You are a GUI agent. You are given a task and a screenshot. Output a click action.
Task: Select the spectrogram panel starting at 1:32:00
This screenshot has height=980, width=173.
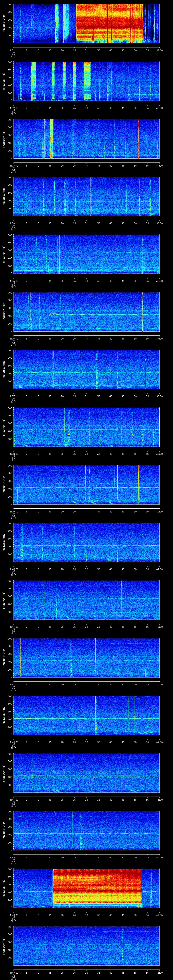tap(87, 81)
